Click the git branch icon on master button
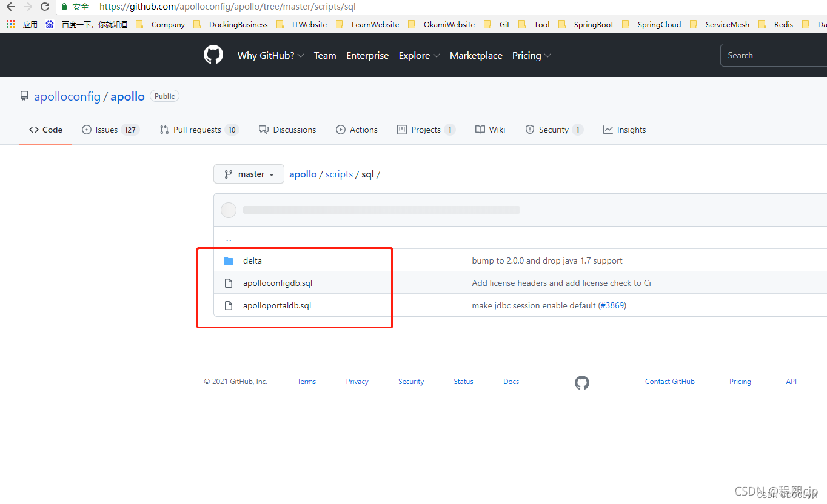Viewport: 827px width, 504px height. 229,174
